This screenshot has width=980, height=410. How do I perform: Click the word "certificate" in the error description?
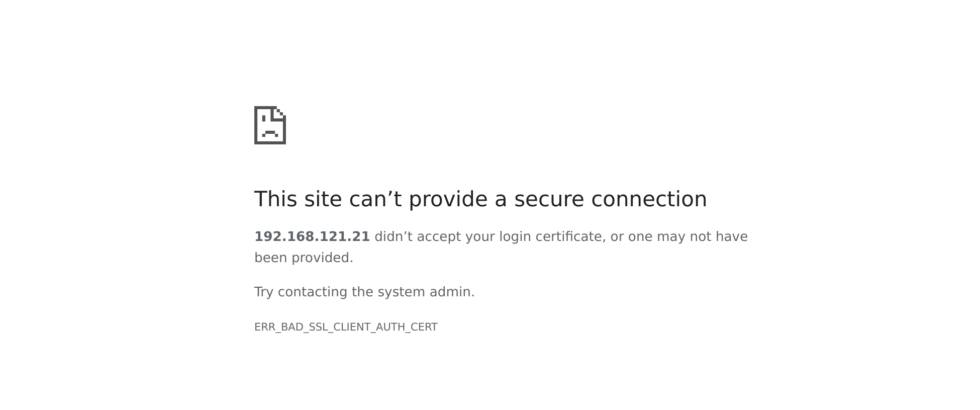(x=568, y=236)
